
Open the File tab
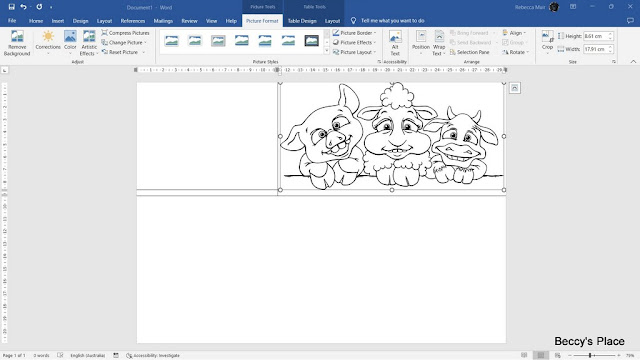(x=12, y=20)
